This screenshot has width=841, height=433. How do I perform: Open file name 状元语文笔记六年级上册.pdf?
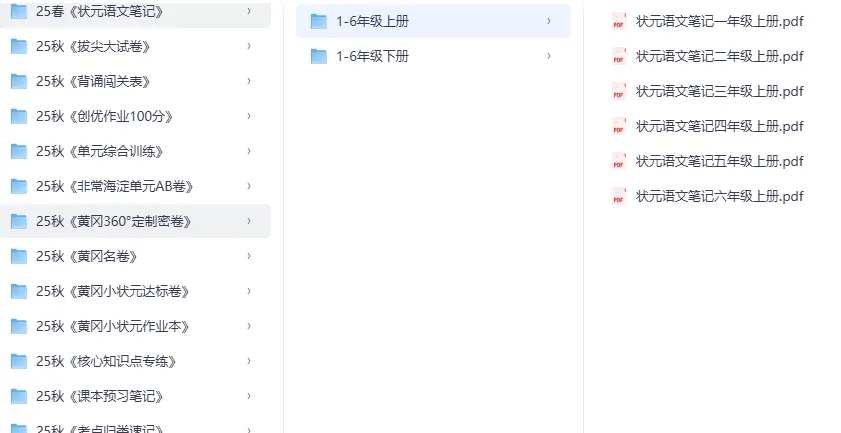click(x=720, y=196)
